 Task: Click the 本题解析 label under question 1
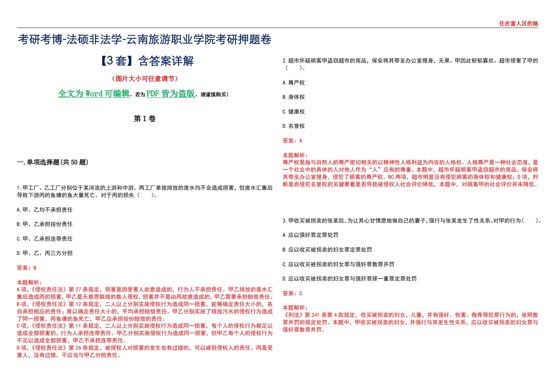pos(29,282)
